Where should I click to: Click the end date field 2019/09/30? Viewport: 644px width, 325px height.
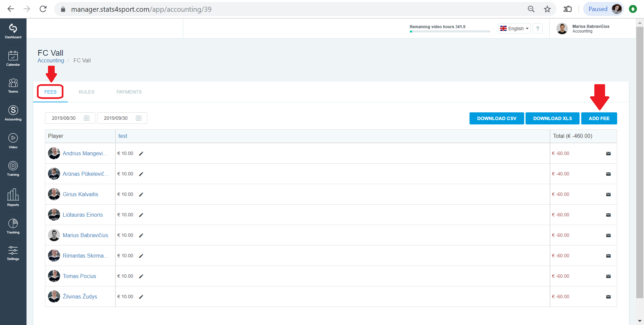click(122, 118)
